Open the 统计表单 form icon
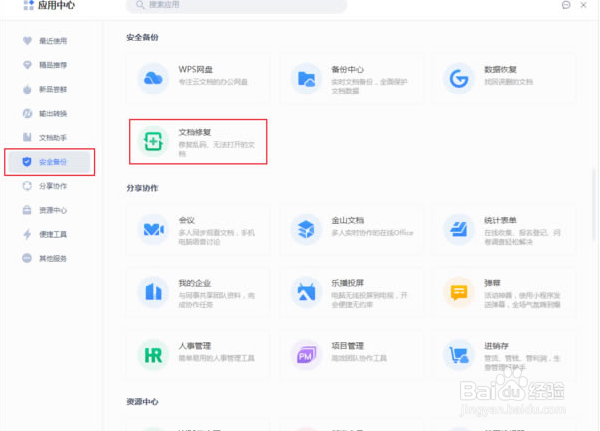Image resolution: width=600 pixels, height=431 pixels. pos(459,230)
